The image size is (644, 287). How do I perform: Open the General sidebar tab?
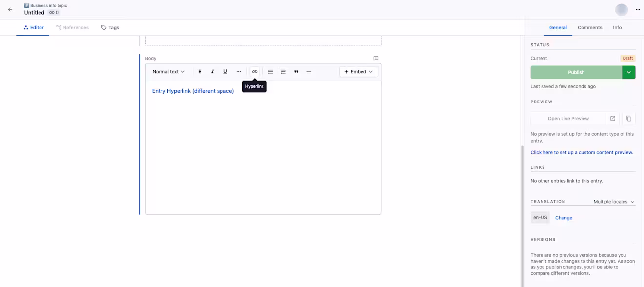(x=558, y=28)
